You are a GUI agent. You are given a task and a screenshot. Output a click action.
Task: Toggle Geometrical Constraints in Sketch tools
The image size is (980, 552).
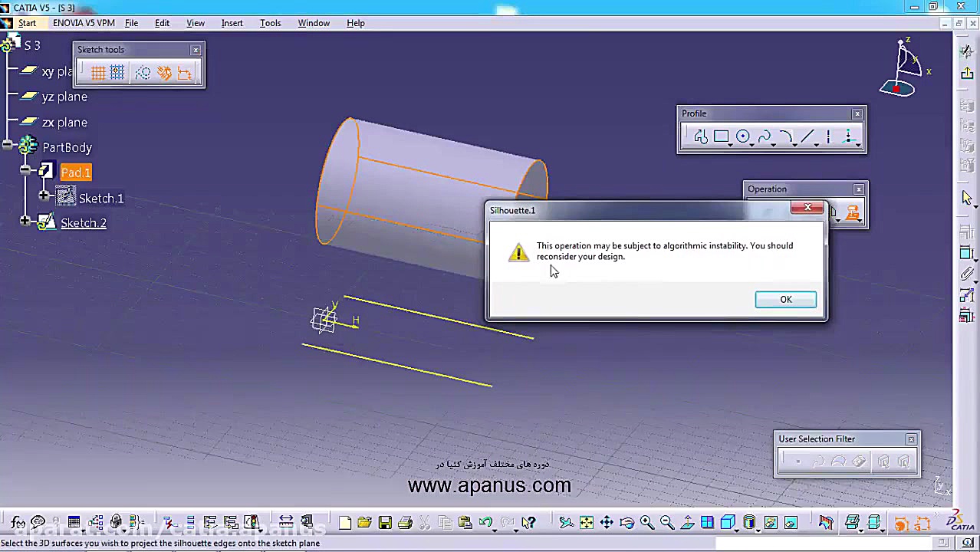(x=164, y=73)
